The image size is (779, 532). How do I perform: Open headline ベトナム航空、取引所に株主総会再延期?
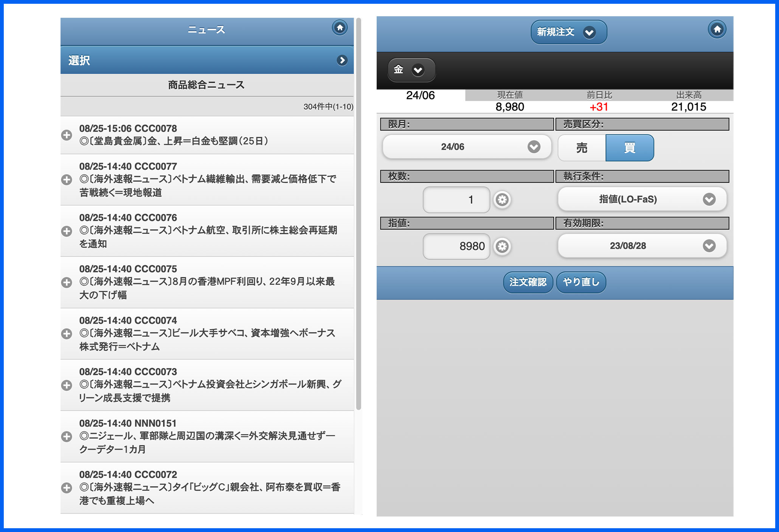(x=208, y=237)
